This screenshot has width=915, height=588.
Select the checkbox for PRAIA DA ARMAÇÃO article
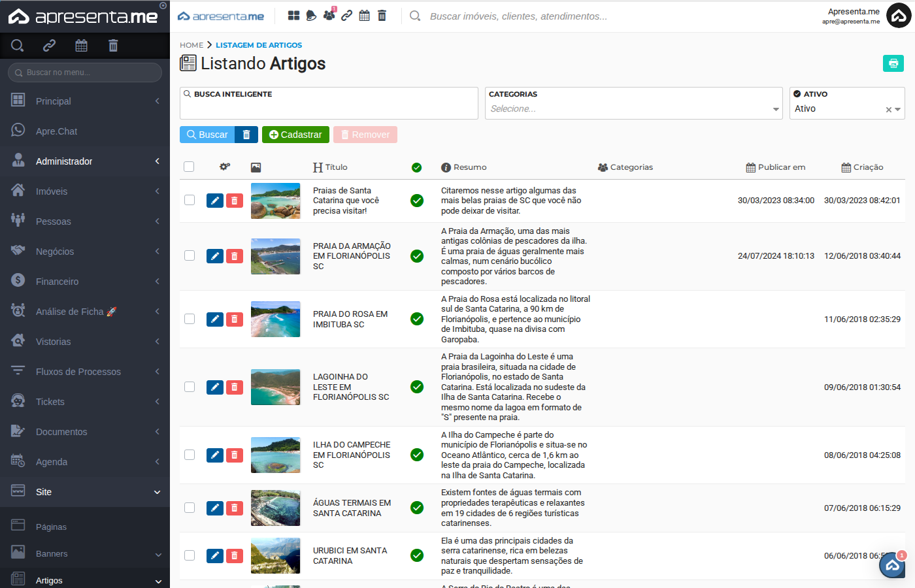(189, 256)
